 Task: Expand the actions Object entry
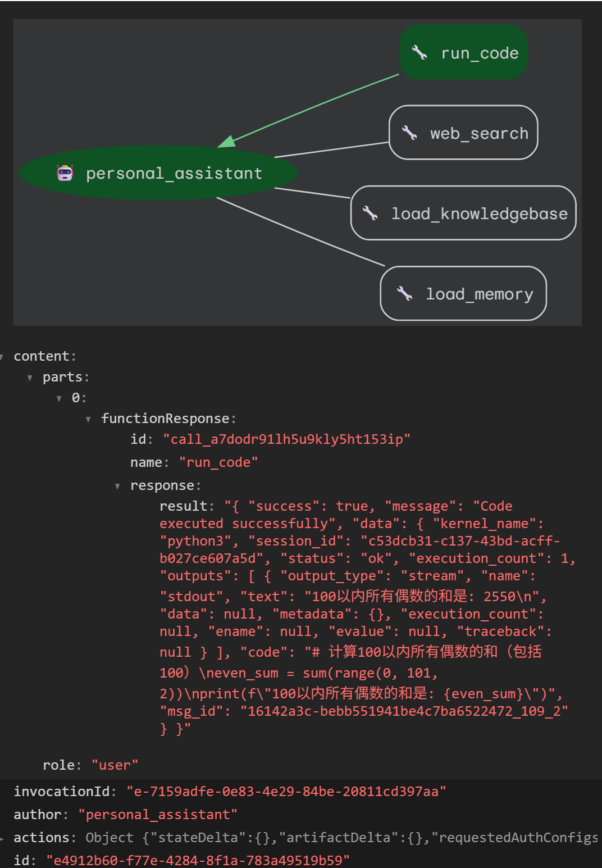pyautogui.click(x=2, y=838)
